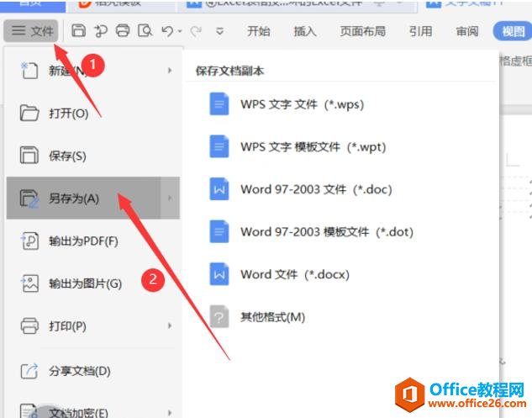Click the PDF export icon beside 输出为PDF(F)

pos(29,241)
